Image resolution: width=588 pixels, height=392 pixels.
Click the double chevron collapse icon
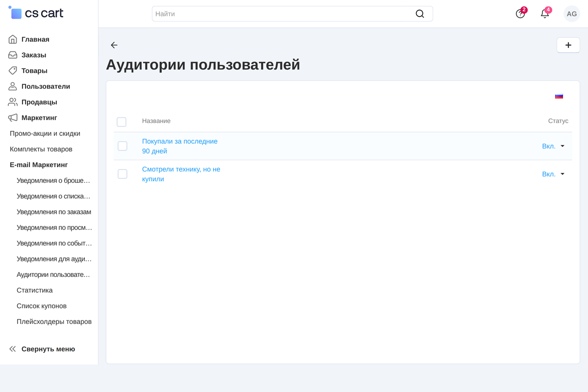pos(13,349)
